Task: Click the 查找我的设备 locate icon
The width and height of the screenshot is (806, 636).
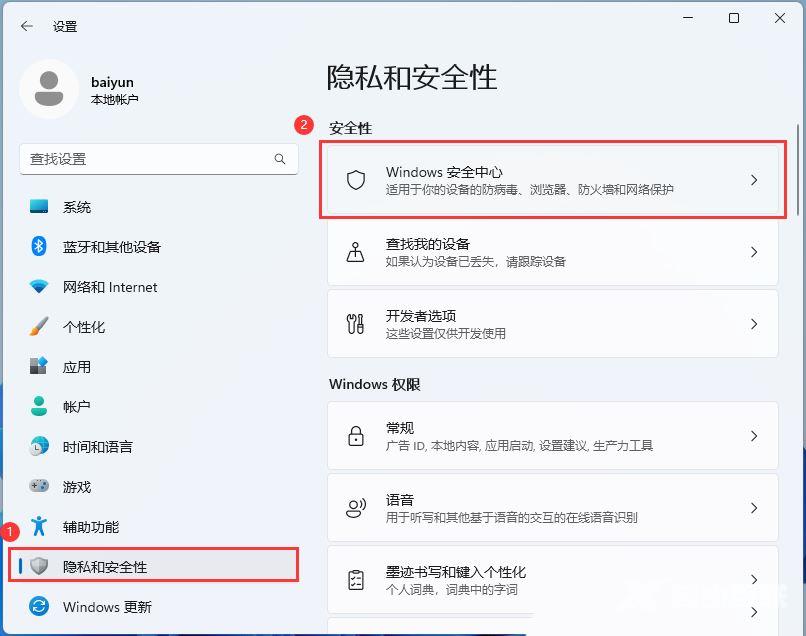Action: pyautogui.click(x=355, y=252)
